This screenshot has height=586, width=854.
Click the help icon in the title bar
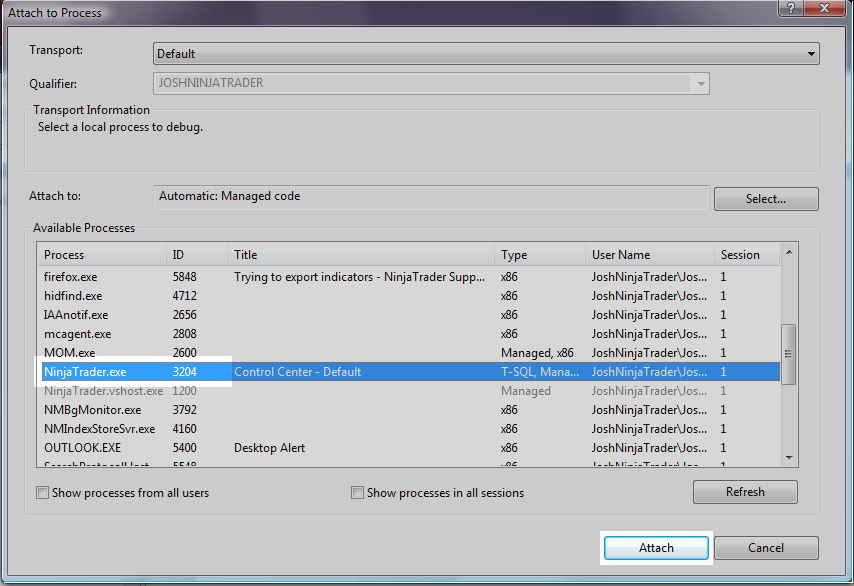pyautogui.click(x=790, y=11)
